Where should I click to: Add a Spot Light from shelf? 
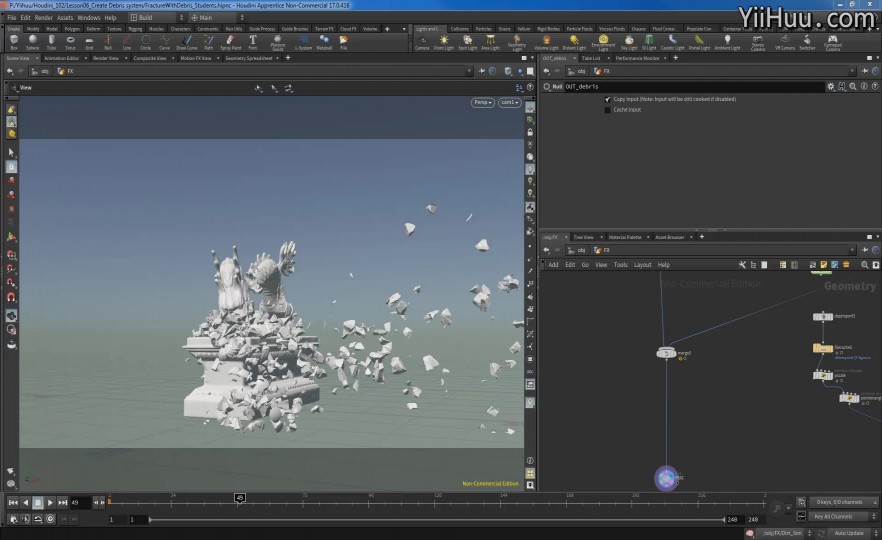(467, 43)
